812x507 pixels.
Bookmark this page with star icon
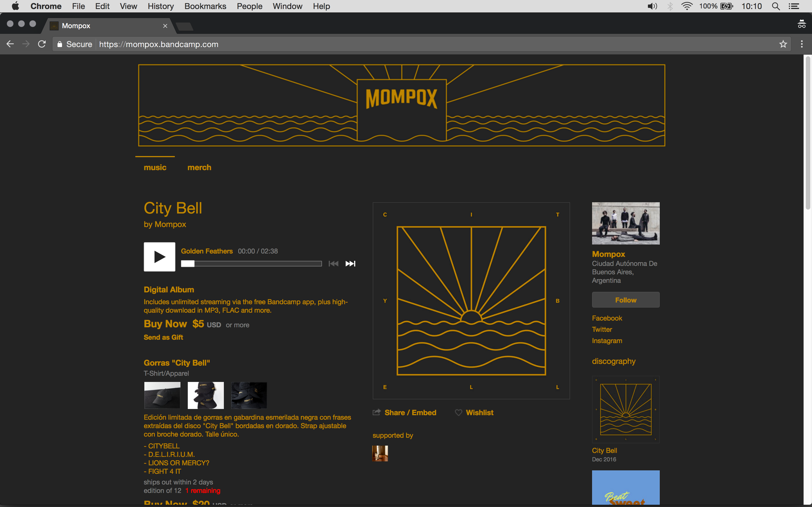pos(783,44)
